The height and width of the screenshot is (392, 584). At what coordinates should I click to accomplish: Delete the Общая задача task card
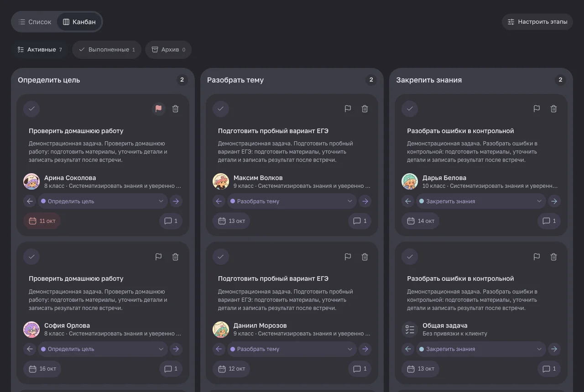click(553, 257)
